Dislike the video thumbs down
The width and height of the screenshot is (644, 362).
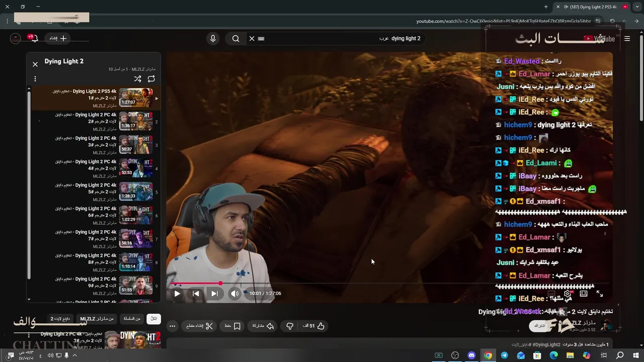[x=290, y=326]
